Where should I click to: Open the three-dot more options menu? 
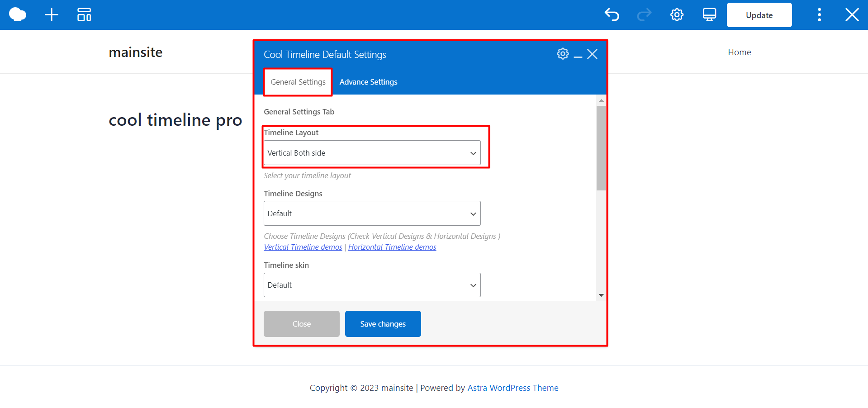pos(819,15)
